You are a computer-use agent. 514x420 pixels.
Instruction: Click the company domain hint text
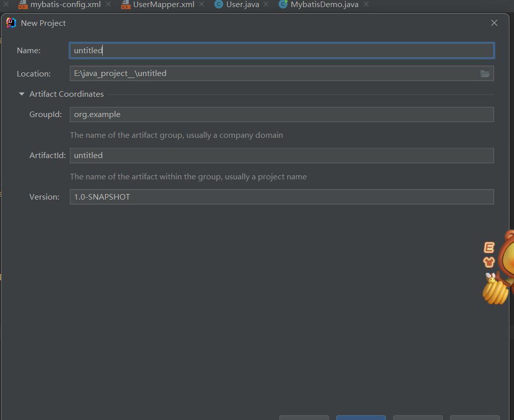[x=176, y=135]
